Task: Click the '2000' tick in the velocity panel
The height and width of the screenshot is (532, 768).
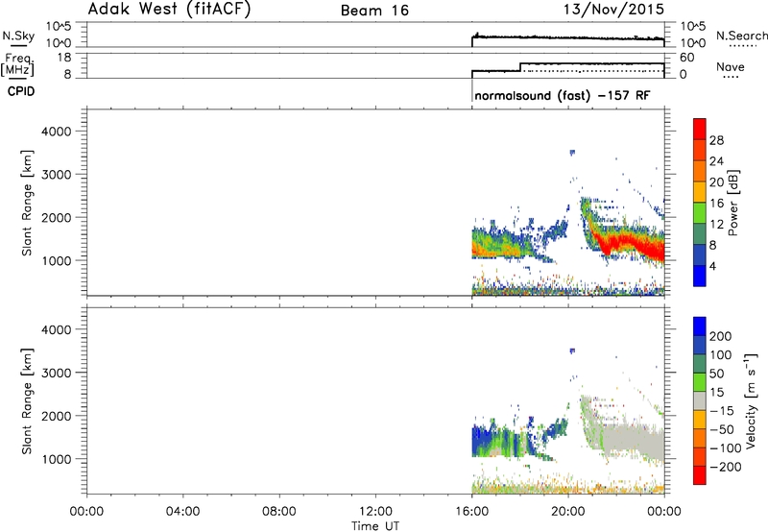Action: tap(57, 416)
